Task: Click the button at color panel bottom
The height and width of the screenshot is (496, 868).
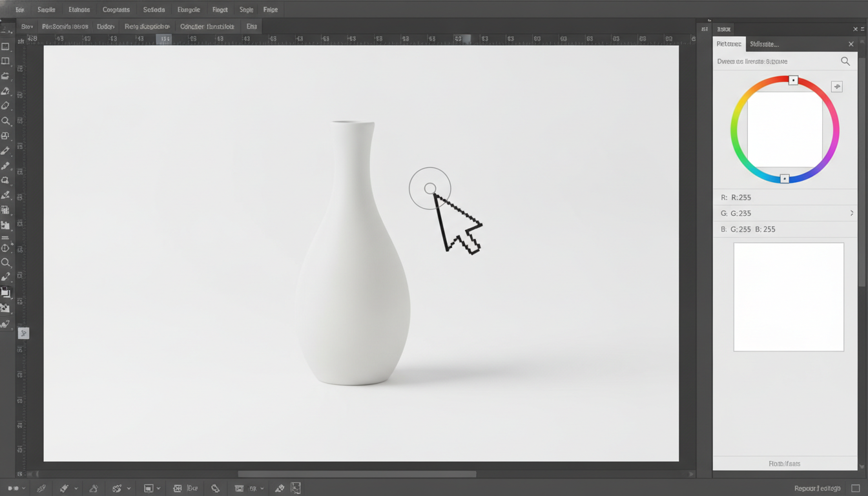Action: pos(785,464)
